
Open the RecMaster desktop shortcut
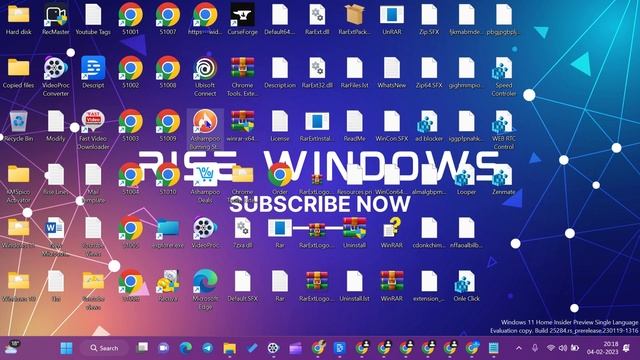(x=56, y=19)
